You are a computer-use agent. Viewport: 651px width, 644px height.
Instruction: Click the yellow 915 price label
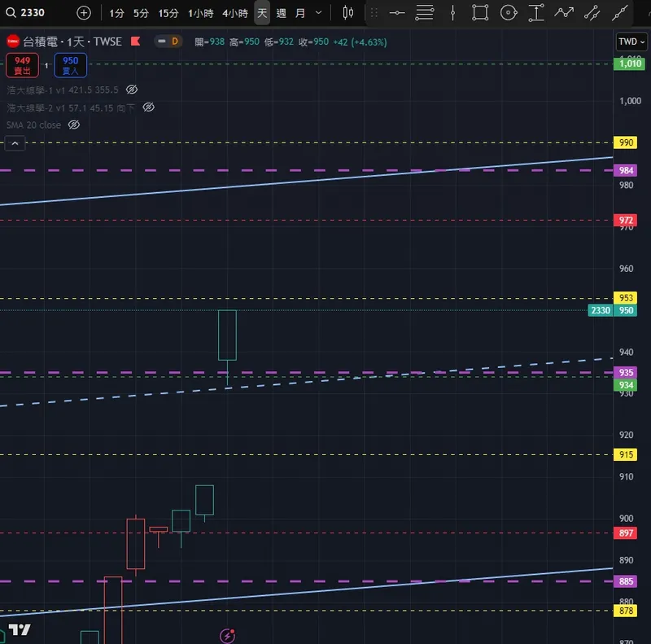point(625,454)
